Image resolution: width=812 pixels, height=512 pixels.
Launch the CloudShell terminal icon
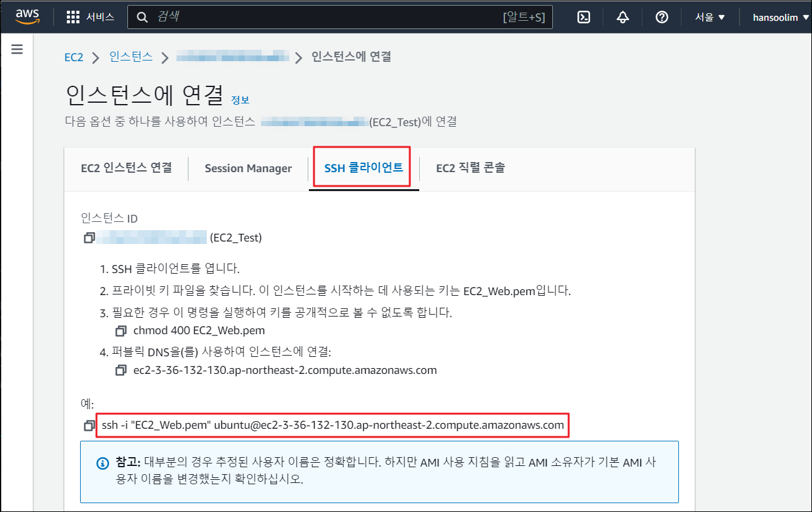click(584, 17)
